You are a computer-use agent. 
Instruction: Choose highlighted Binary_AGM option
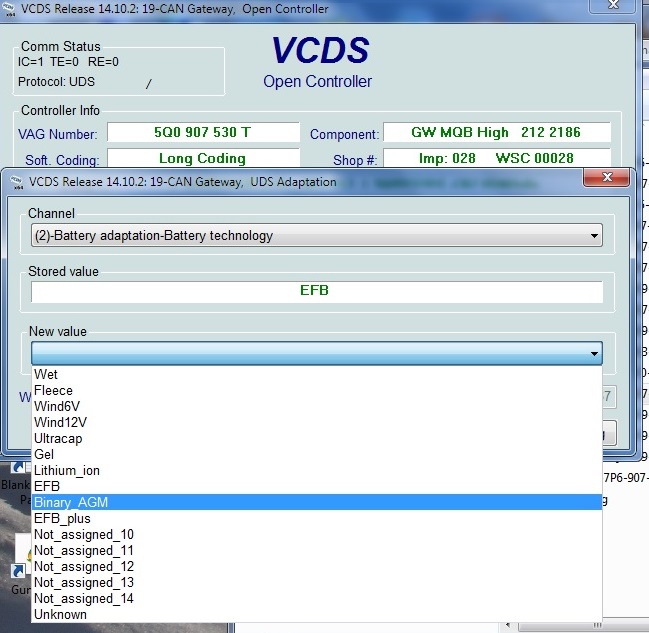317,502
